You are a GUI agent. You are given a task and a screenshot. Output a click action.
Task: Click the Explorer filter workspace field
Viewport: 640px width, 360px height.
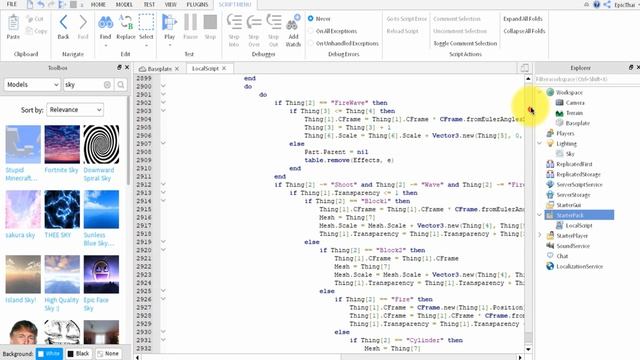point(587,79)
